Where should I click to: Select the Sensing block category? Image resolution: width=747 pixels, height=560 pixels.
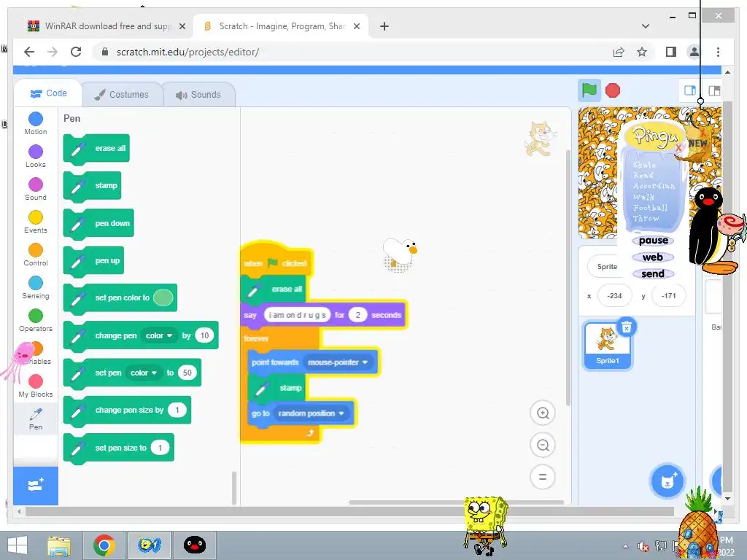[36, 287]
